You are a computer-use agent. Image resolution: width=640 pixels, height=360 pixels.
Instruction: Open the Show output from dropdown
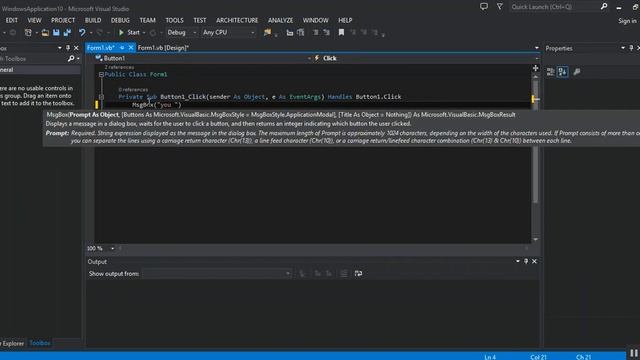point(217,273)
